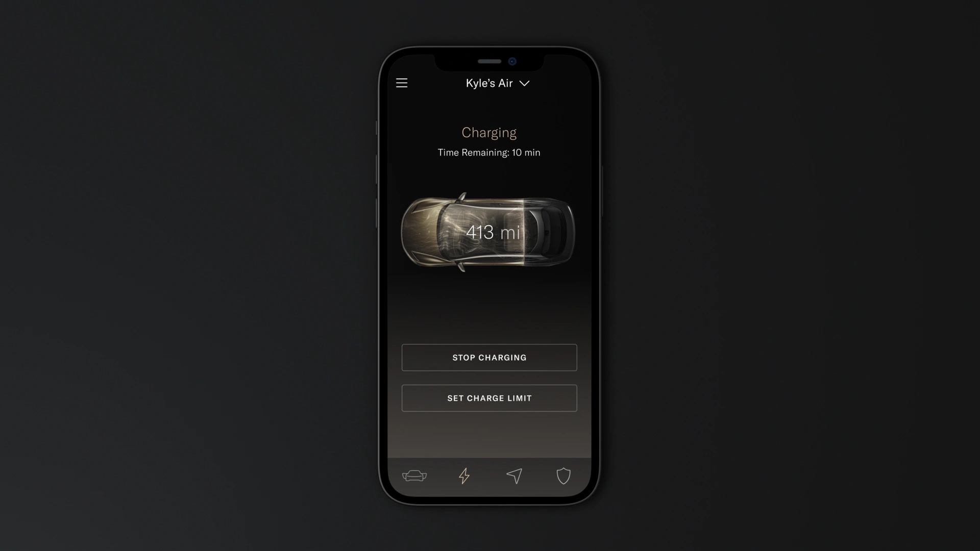
Task: Tap the camera dot icon in status bar
Action: pyautogui.click(x=512, y=62)
